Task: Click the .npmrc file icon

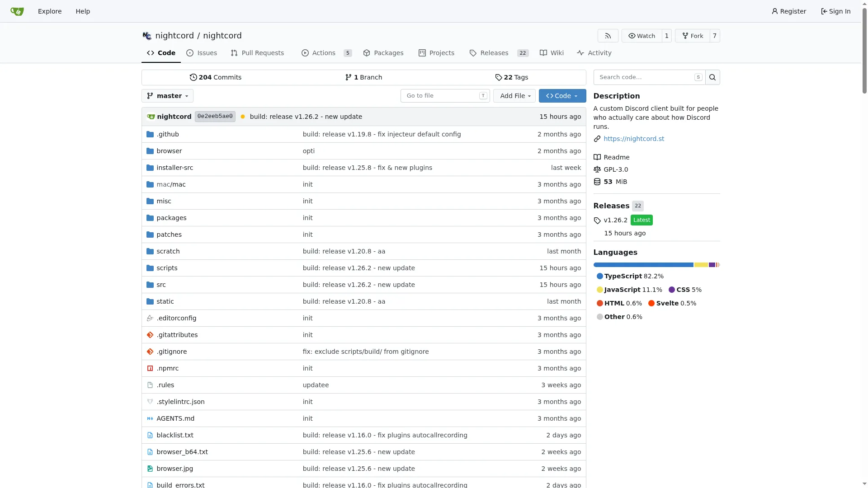Action: 150,368
